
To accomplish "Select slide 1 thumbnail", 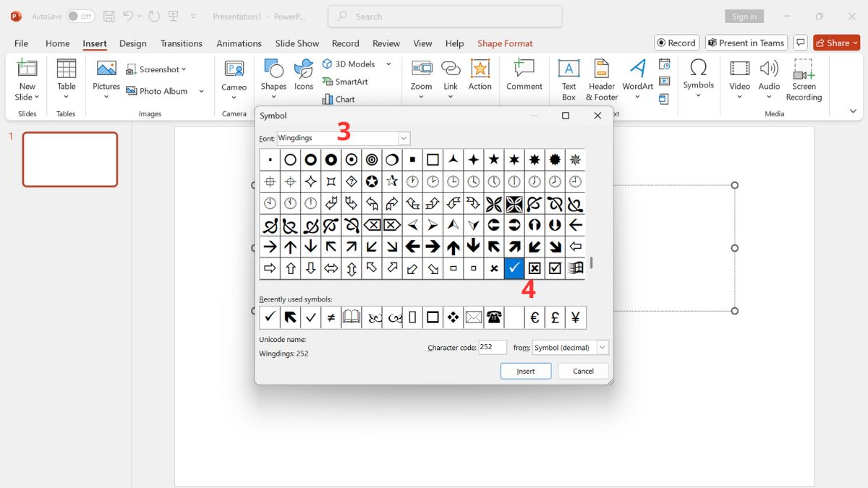I will click(70, 159).
